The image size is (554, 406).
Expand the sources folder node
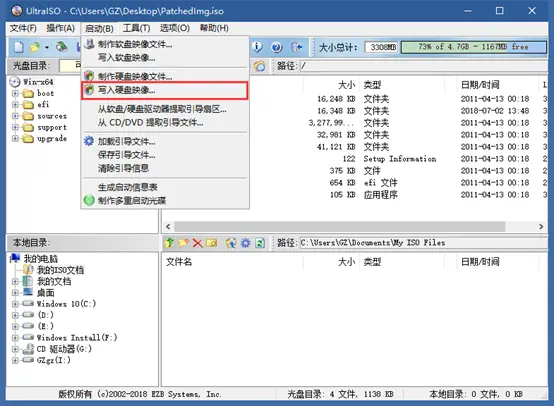[x=15, y=116]
